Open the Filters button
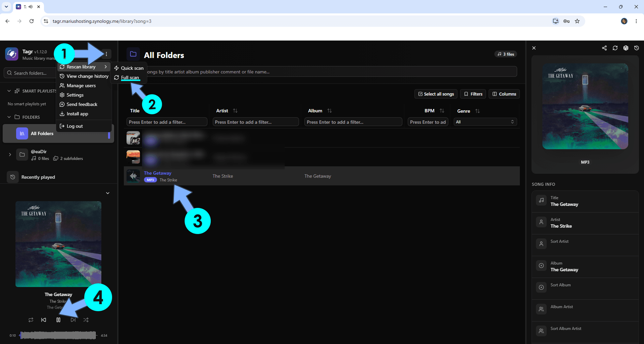The image size is (644, 344). click(473, 94)
